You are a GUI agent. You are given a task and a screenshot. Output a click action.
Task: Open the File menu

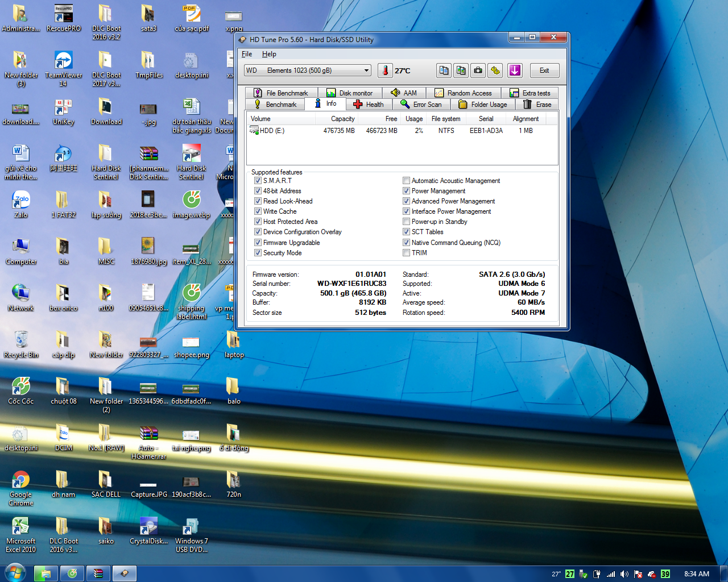click(x=247, y=54)
